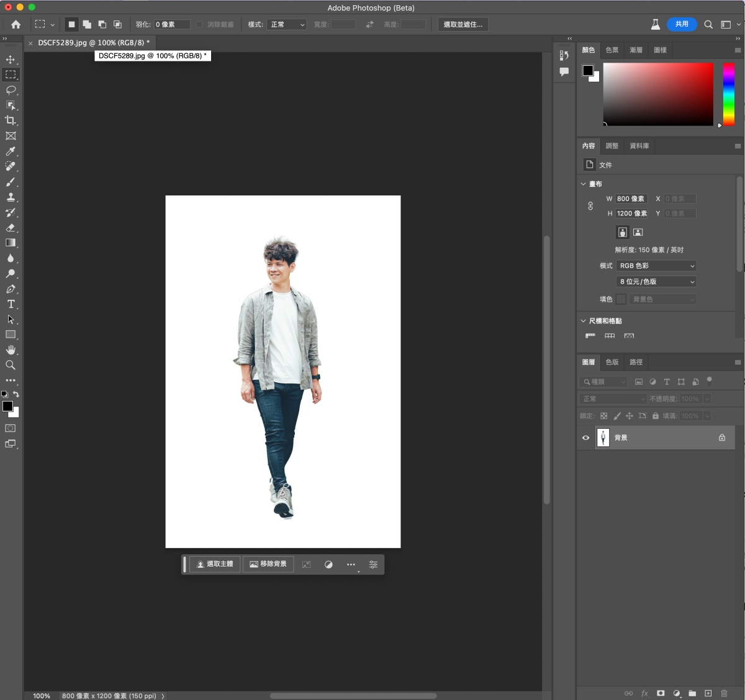Click the delete layer trash icon
Image resolution: width=745 pixels, height=700 pixels.
pos(724,693)
